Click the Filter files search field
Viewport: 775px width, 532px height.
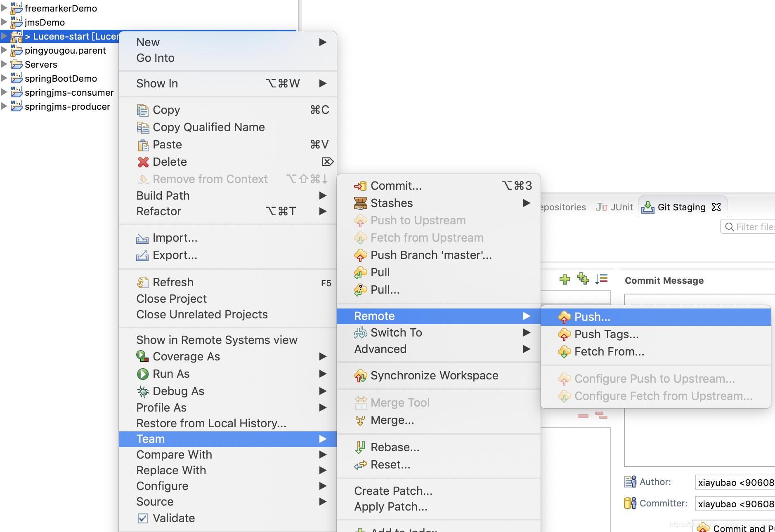(x=748, y=227)
